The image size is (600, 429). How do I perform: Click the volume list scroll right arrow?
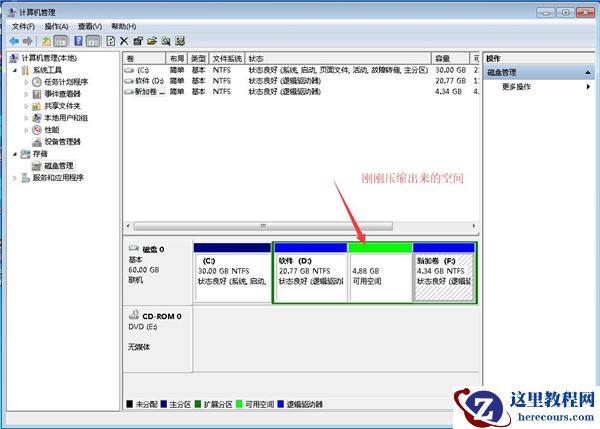(474, 226)
